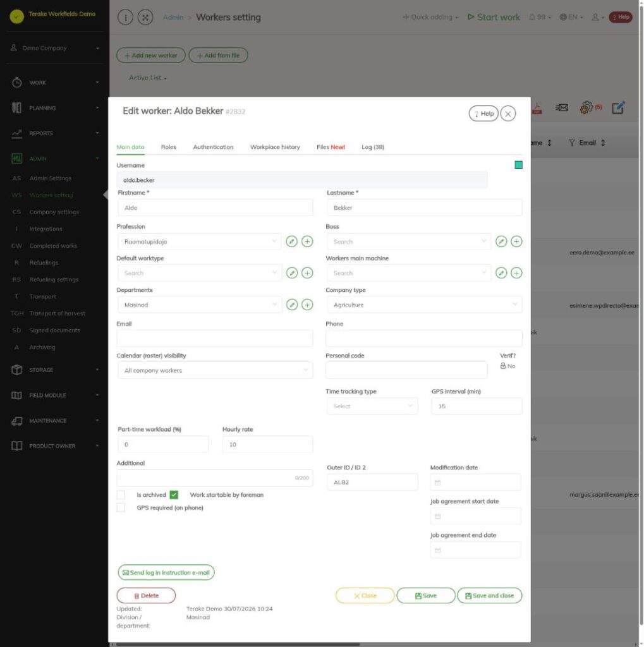Image resolution: width=644 pixels, height=647 pixels.
Task: Open the Log (38) tab
Action: coord(373,147)
